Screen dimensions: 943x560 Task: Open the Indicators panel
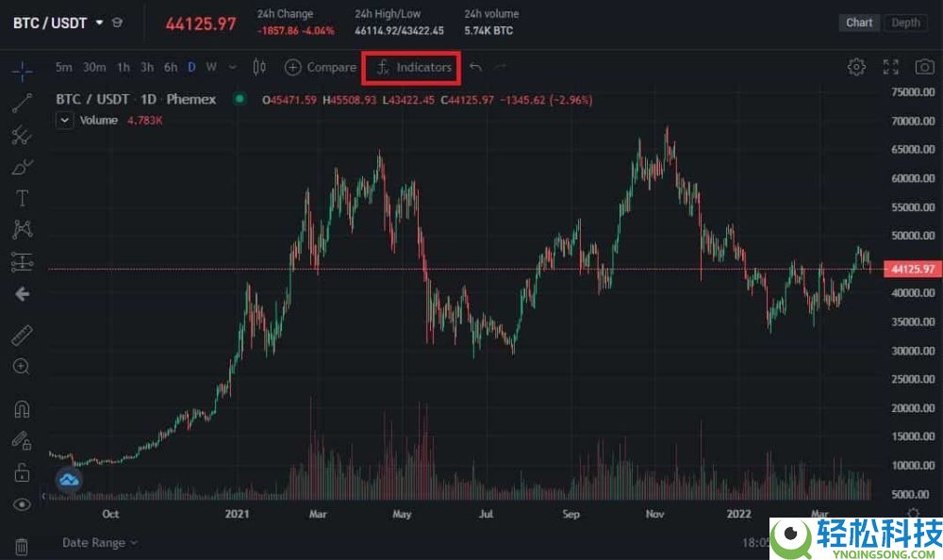(413, 67)
